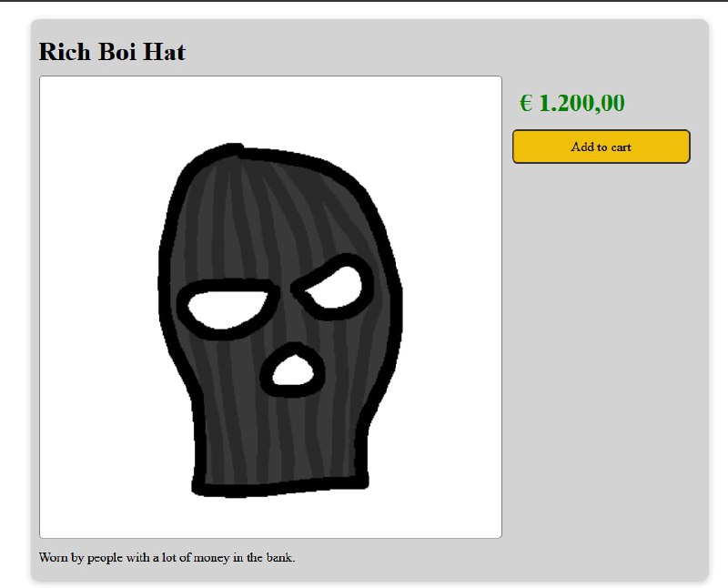Click the product description about money in the bank
The height and width of the screenshot is (588, 728).
pyautogui.click(x=167, y=557)
